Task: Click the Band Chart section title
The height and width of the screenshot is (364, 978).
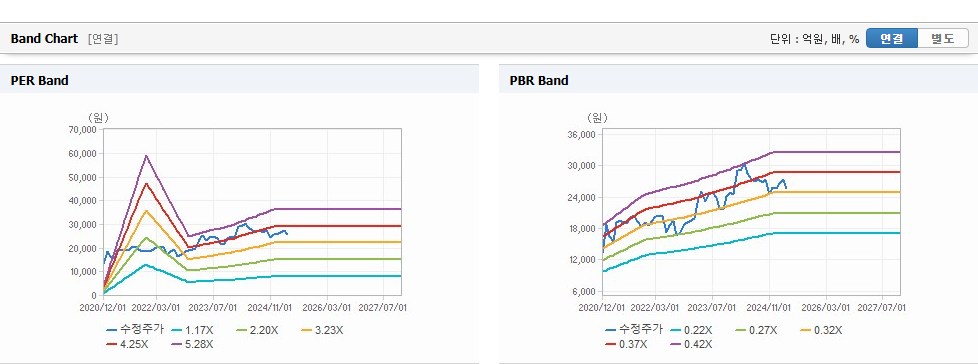Action: click(x=44, y=39)
